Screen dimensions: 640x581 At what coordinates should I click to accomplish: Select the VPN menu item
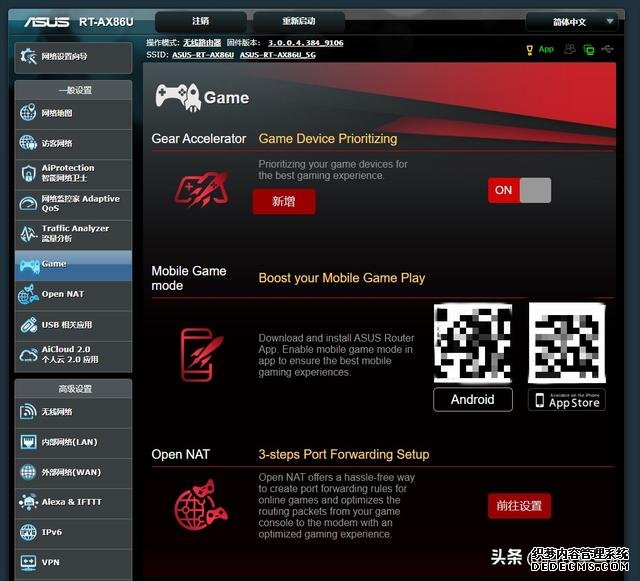click(x=73, y=563)
